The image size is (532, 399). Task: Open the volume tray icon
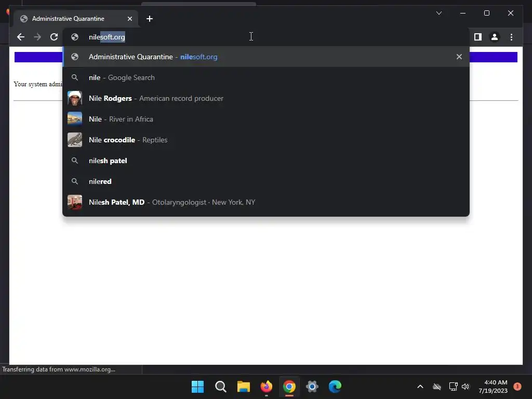[x=465, y=387]
